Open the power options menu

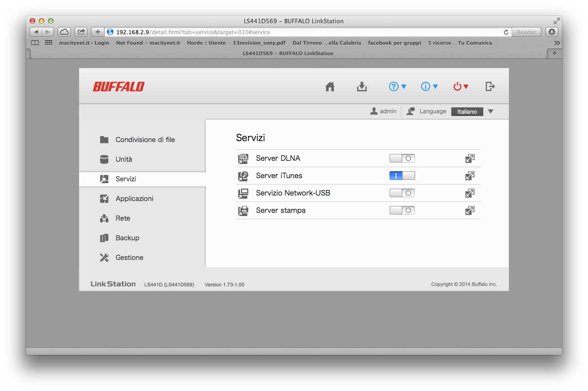coord(461,86)
